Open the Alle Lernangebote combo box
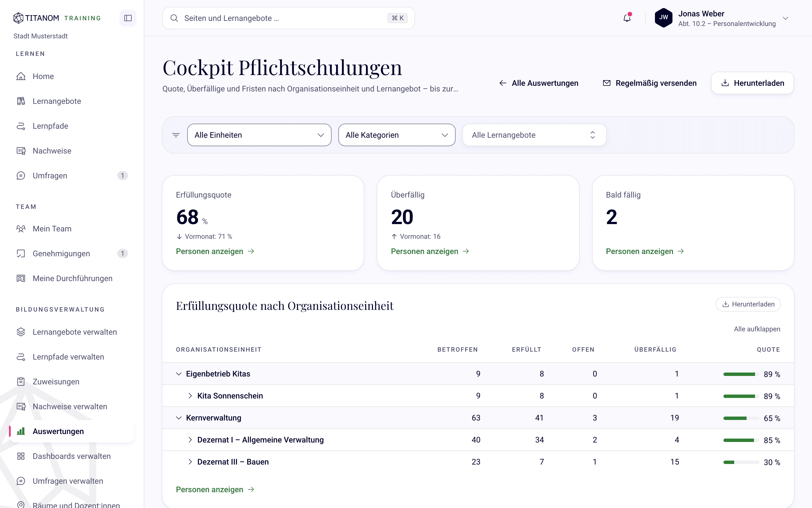This screenshot has width=812, height=508. click(x=534, y=135)
